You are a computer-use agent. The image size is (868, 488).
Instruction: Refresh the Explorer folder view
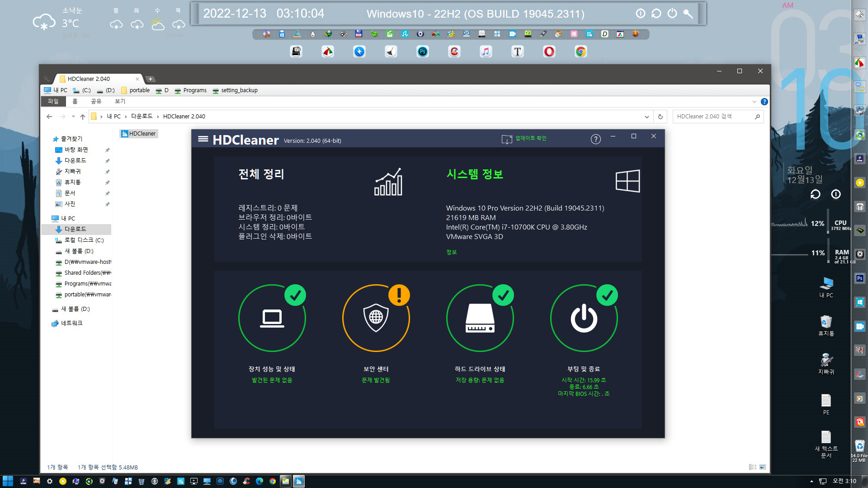coord(660,117)
